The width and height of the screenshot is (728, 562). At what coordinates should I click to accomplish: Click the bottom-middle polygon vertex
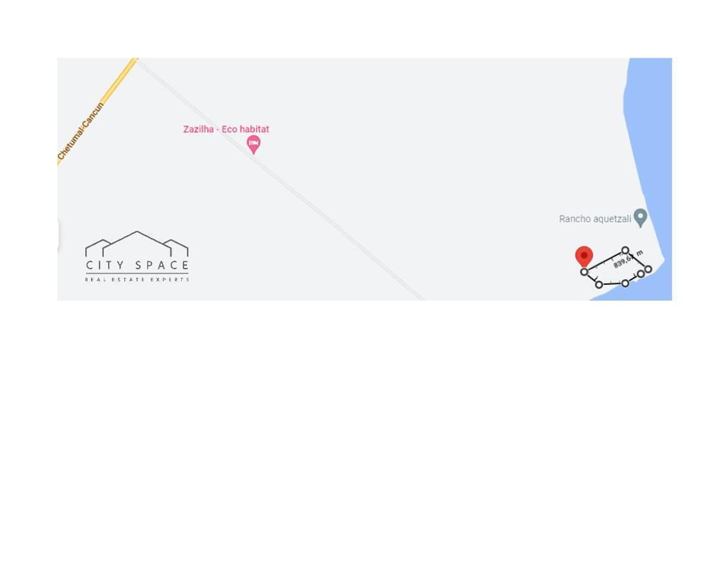click(x=625, y=283)
